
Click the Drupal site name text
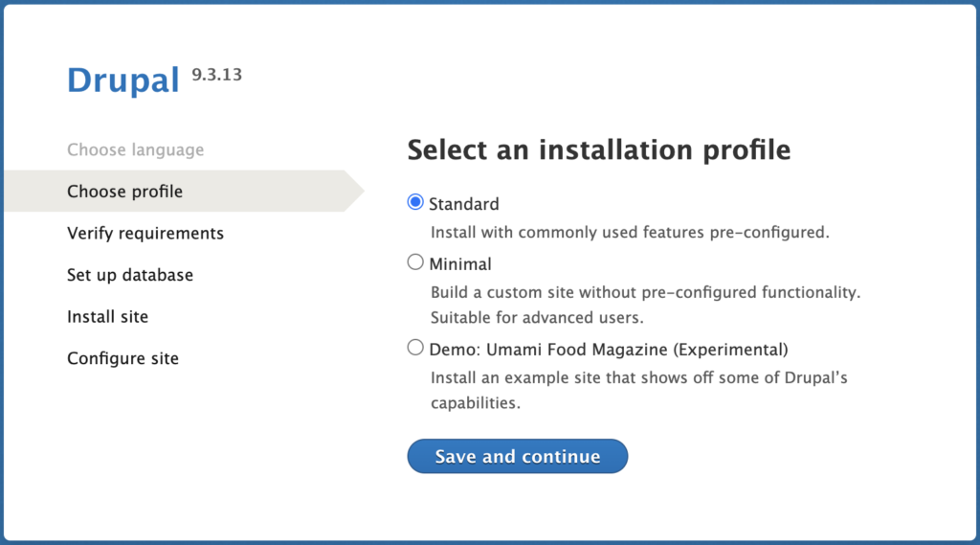(x=123, y=80)
